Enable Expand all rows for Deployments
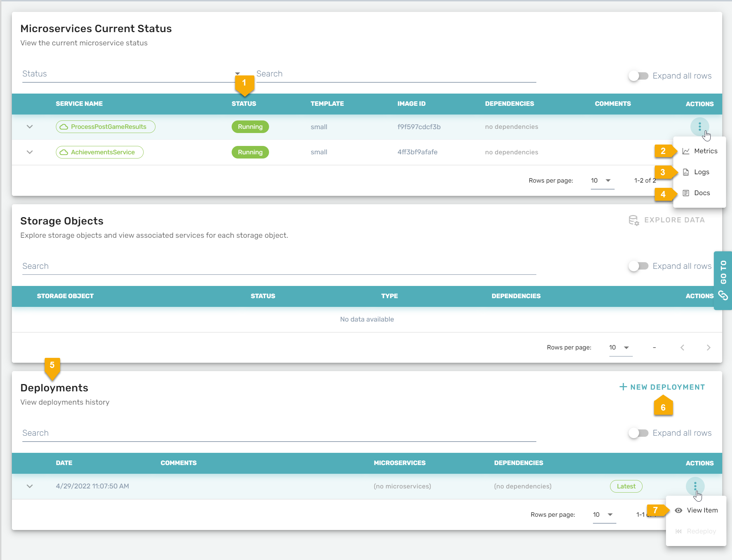The width and height of the screenshot is (732, 560). click(638, 433)
